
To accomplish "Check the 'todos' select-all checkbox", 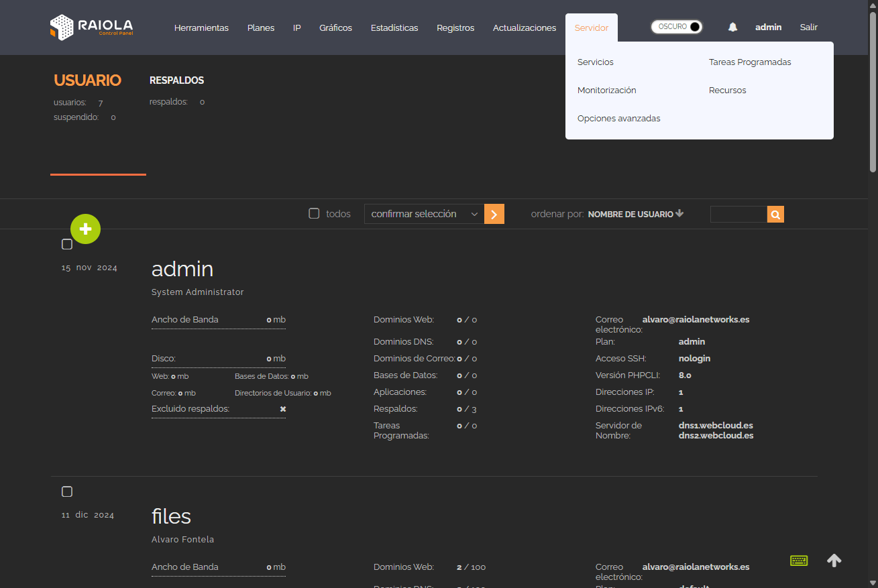I will tap(314, 213).
